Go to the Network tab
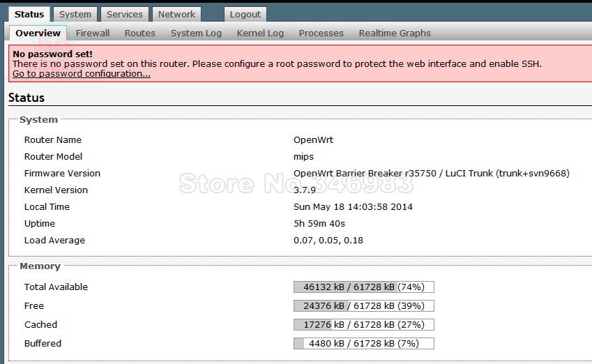 (x=176, y=15)
